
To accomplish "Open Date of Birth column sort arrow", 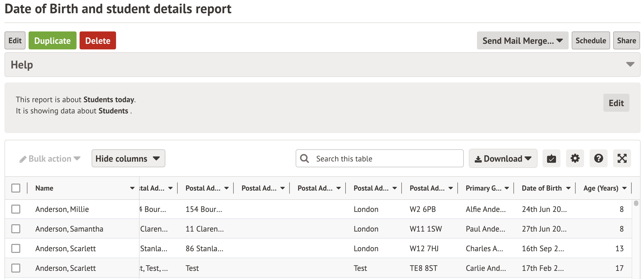I will pyautogui.click(x=568, y=188).
